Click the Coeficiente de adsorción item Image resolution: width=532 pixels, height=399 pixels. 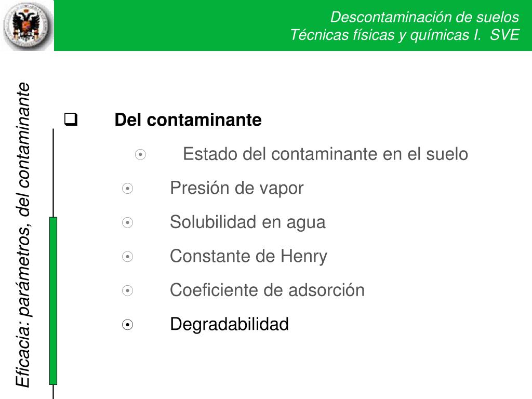point(268,290)
